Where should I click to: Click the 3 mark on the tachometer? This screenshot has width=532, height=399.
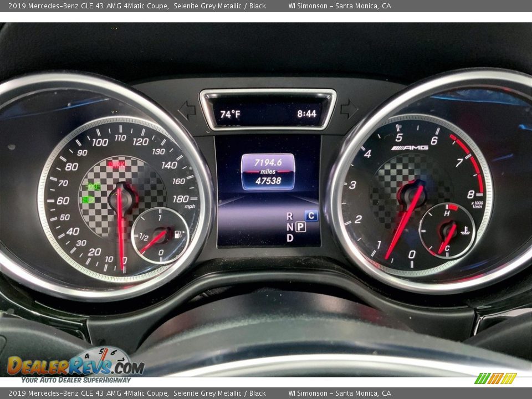[353, 185]
